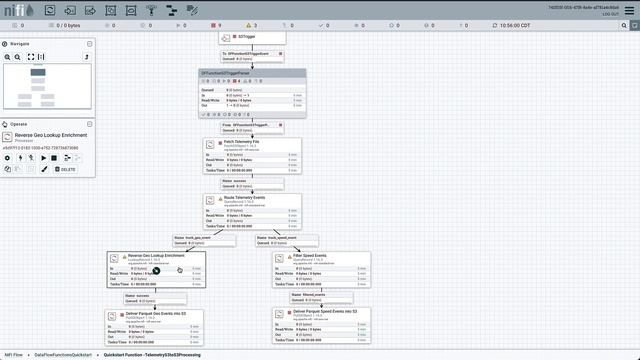This screenshot has width=640, height=360.
Task: Select Deliver Parquet Geo Events into S3 processor
Action: pyautogui.click(x=154, y=328)
